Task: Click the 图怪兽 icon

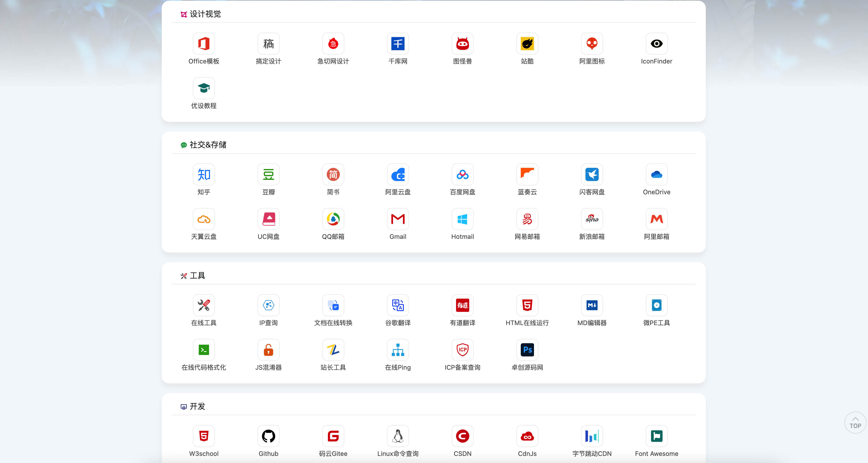Action: 462,43
